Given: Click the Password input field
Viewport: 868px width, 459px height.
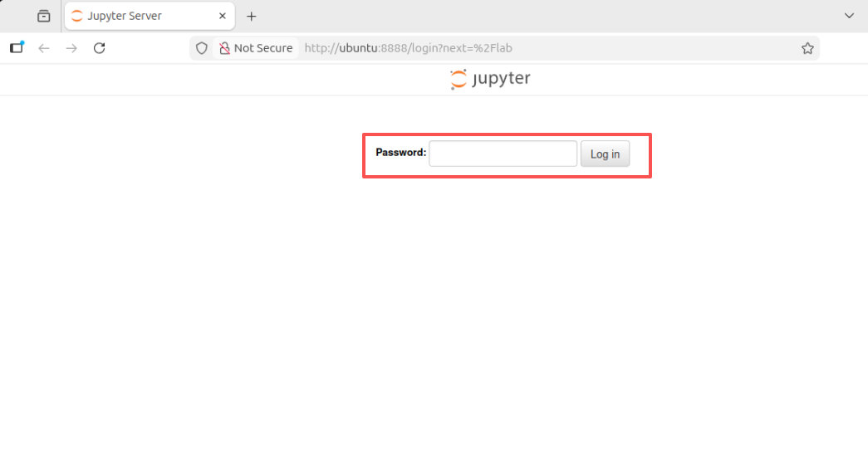Looking at the screenshot, I should pos(503,154).
